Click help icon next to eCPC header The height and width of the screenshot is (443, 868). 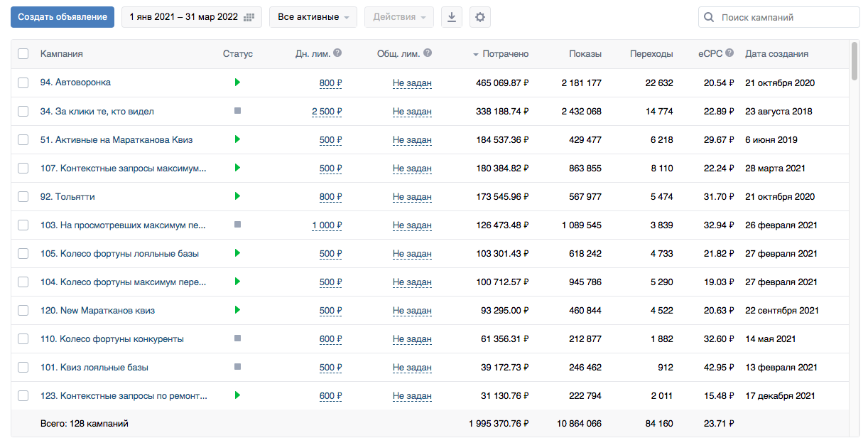click(x=729, y=53)
